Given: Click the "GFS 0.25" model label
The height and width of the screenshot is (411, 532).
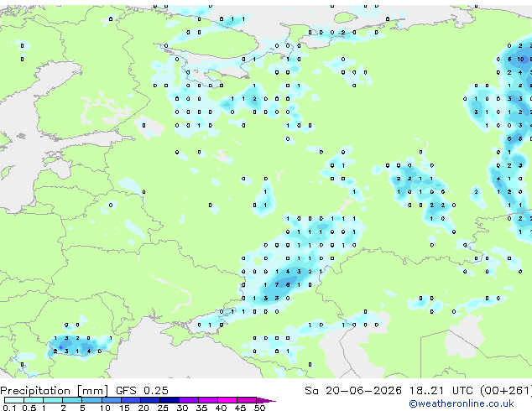Looking at the screenshot, I should coord(142,391).
